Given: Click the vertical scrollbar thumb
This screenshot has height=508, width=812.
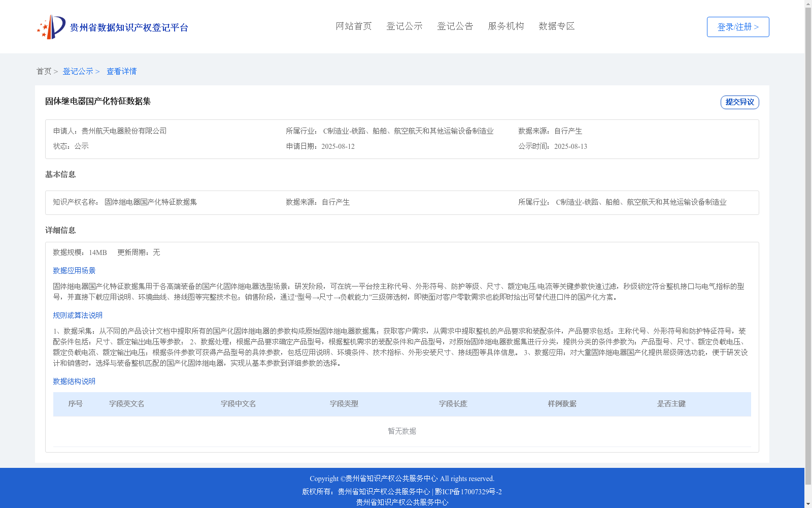Looking at the screenshot, I should click(808, 246).
